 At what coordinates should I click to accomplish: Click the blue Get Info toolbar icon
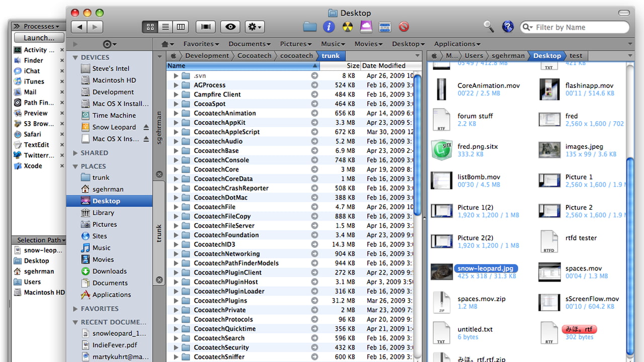[x=329, y=27]
